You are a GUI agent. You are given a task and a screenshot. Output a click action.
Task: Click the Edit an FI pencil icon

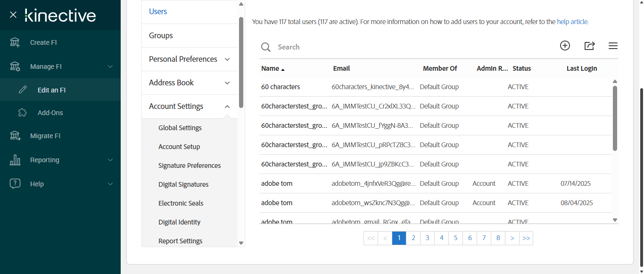point(23,90)
